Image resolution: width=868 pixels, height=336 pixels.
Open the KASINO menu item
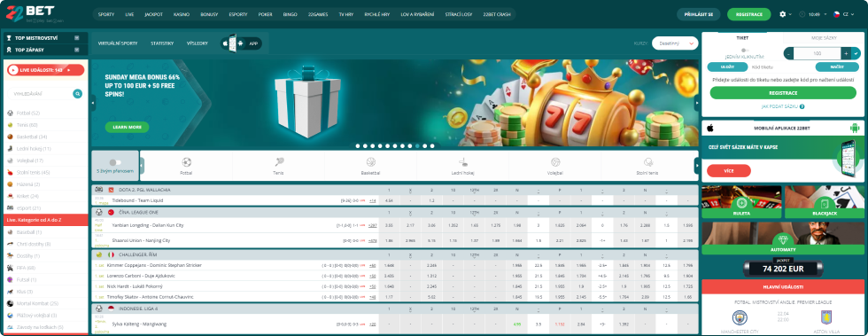click(x=182, y=14)
